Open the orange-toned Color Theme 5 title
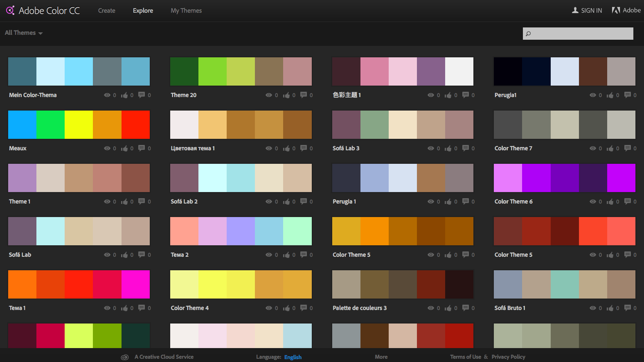The width and height of the screenshot is (644, 362). pyautogui.click(x=351, y=255)
